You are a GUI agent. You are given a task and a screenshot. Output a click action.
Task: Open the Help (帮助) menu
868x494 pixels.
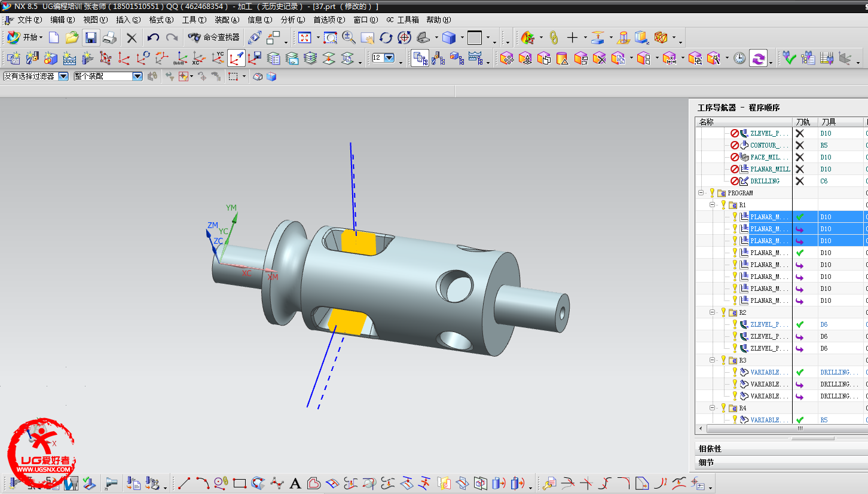tap(438, 20)
